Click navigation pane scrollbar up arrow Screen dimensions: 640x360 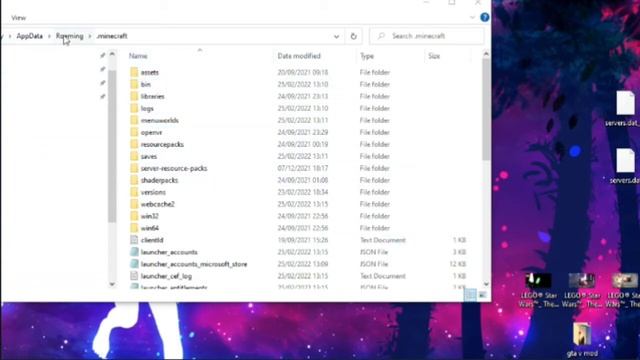pos(112,53)
